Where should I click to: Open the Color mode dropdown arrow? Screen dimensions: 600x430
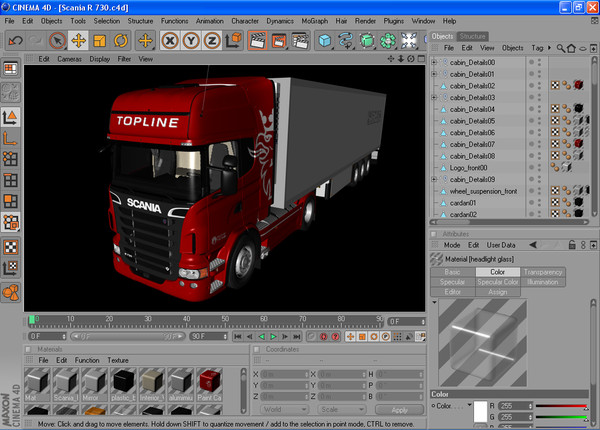pyautogui.click(x=469, y=405)
